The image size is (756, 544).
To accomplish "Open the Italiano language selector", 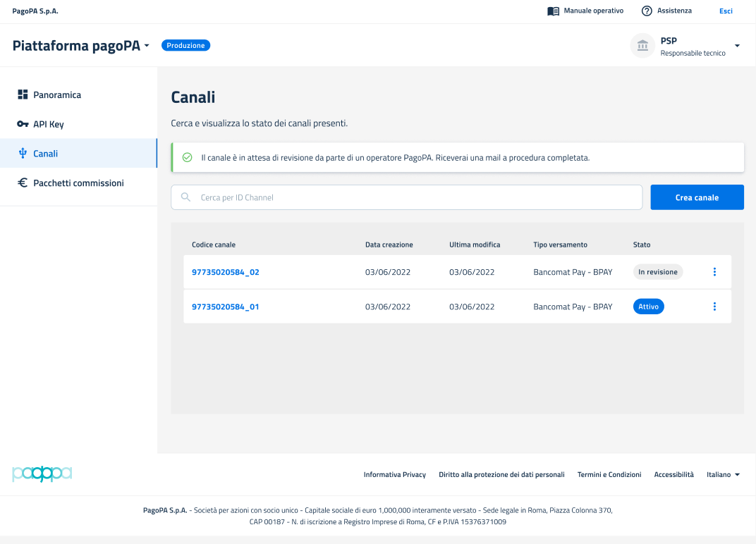I will pyautogui.click(x=724, y=475).
